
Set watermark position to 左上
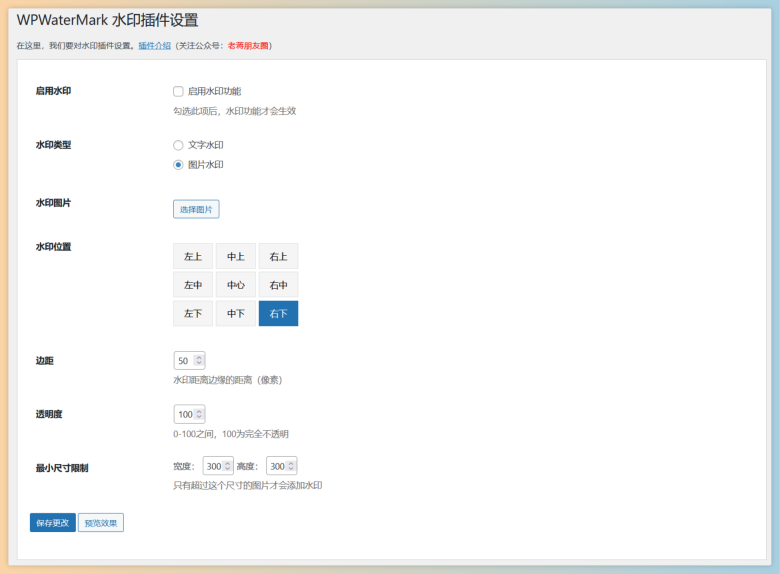coord(193,257)
